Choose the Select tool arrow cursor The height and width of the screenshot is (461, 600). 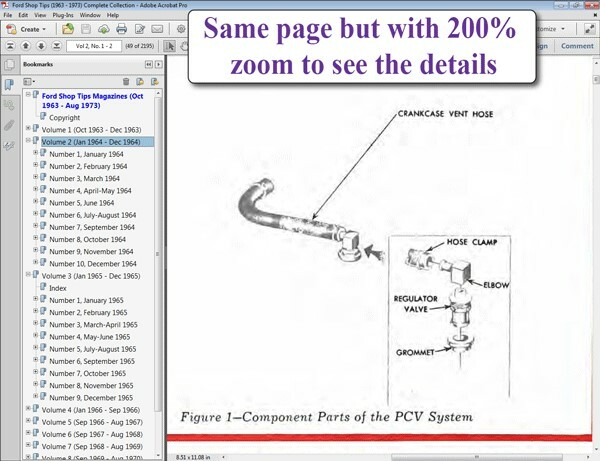click(169, 46)
